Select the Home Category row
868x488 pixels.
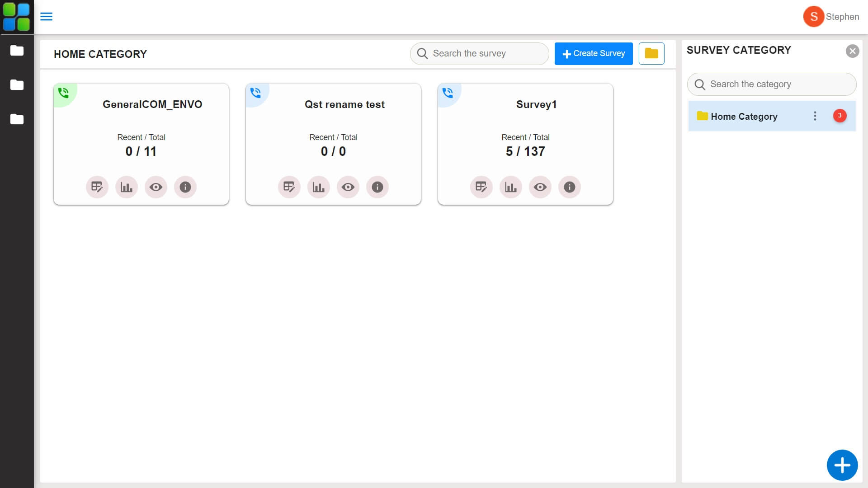click(x=772, y=116)
